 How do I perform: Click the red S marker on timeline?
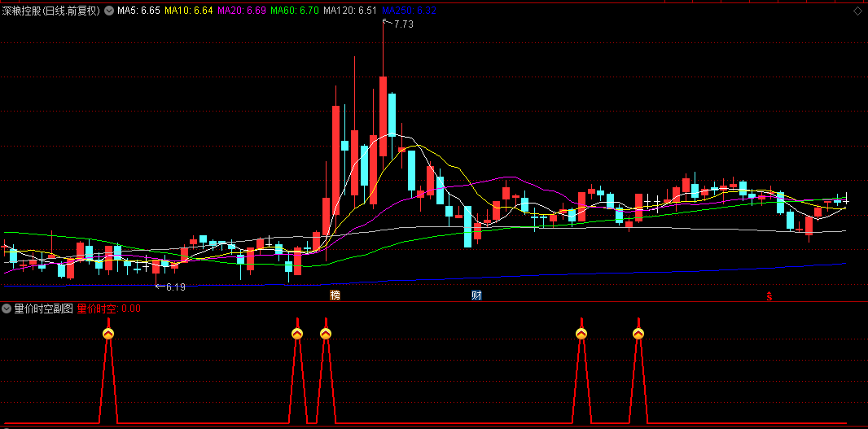[x=769, y=296]
